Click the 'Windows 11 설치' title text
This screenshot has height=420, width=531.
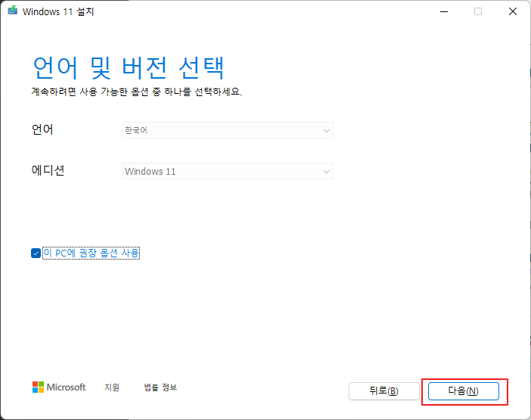[58, 11]
